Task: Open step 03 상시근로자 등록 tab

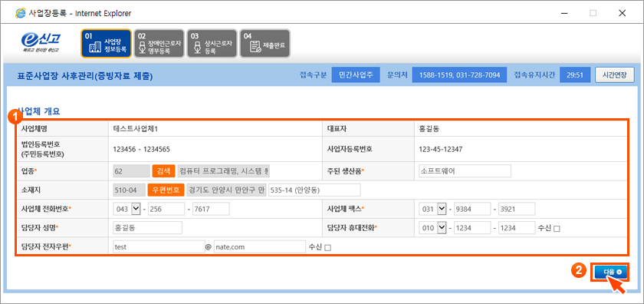Action: click(212, 44)
